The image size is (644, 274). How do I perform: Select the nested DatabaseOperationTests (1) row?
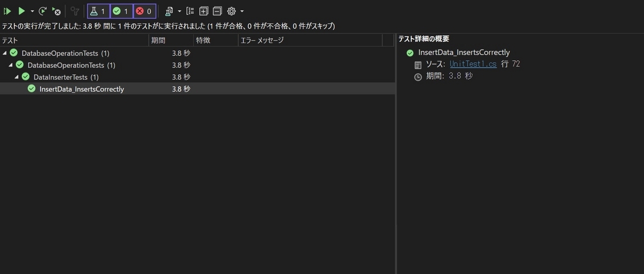[x=197, y=65]
